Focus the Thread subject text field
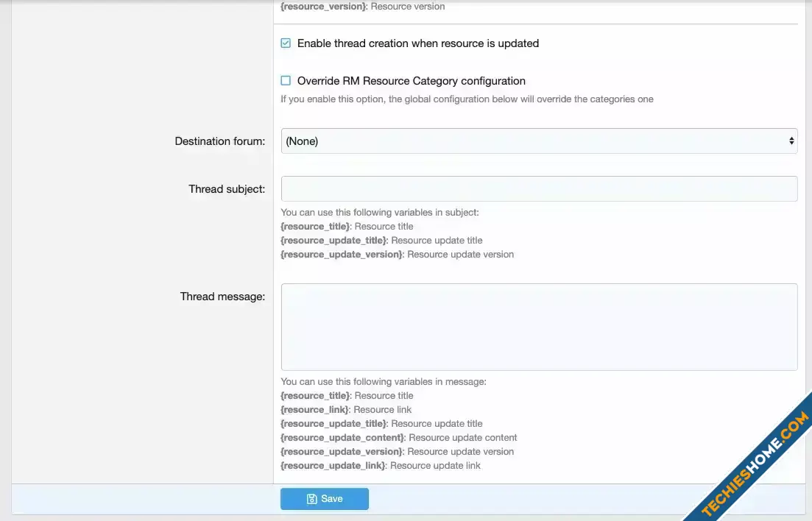 [539, 188]
